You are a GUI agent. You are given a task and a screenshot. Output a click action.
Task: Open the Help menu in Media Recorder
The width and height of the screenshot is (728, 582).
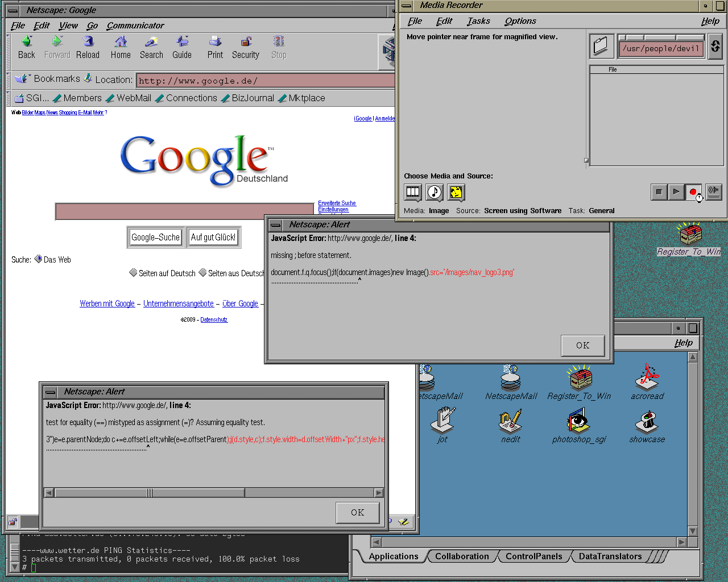[710, 21]
